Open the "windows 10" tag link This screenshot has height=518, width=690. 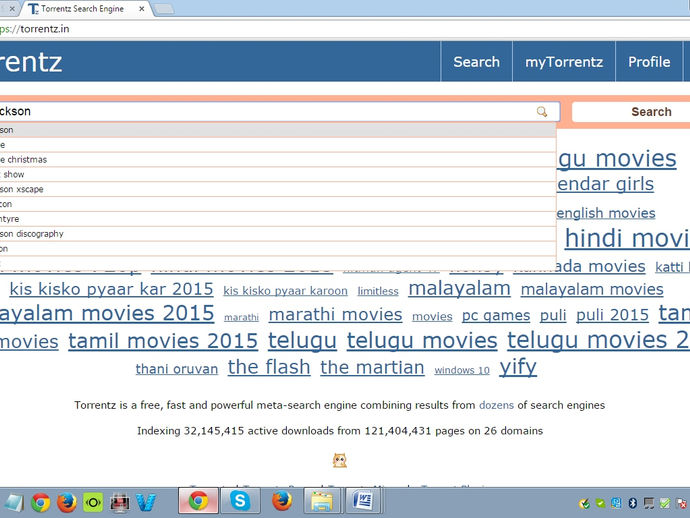(462, 370)
